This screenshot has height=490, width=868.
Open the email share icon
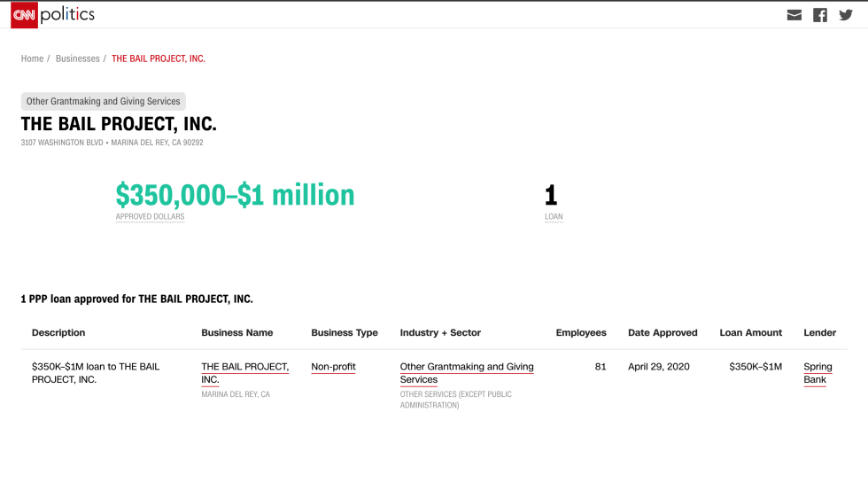[x=794, y=15]
